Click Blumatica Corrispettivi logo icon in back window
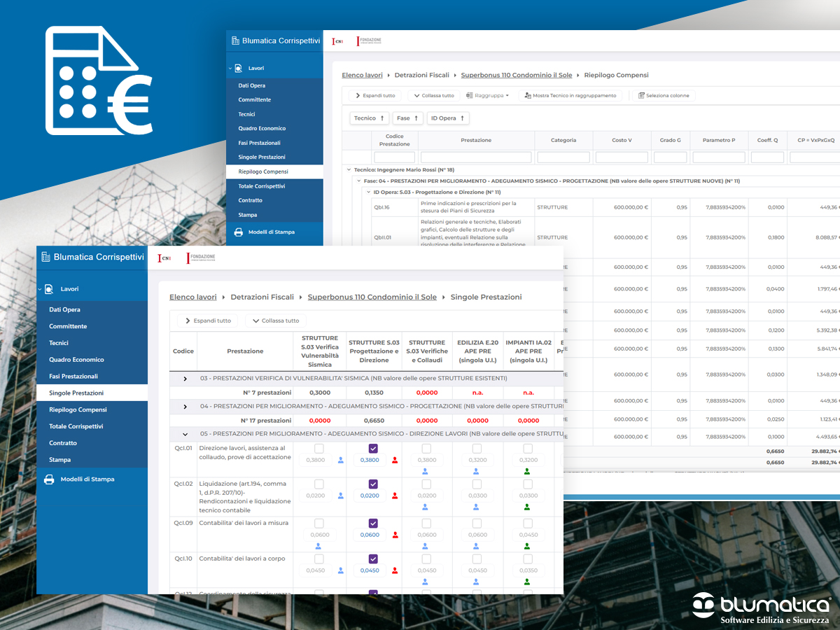840x630 pixels. tap(235, 41)
